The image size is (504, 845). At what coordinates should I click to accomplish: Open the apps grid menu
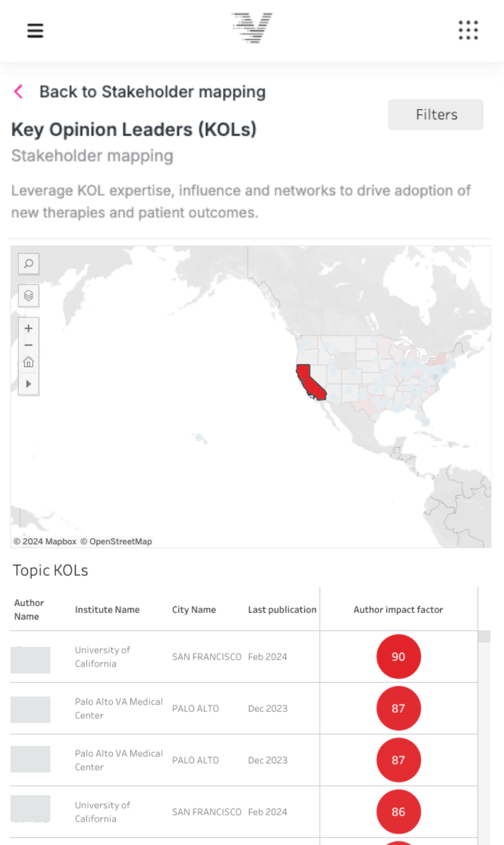pyautogui.click(x=468, y=30)
